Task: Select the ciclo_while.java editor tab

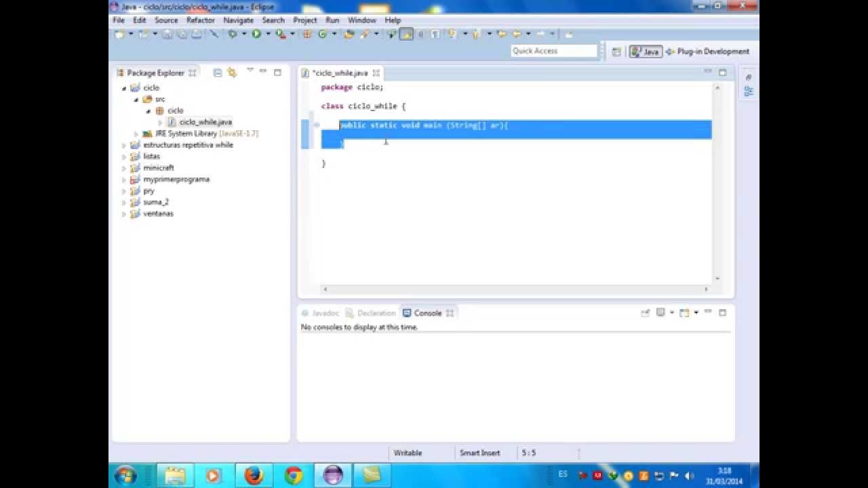Action: (341, 73)
